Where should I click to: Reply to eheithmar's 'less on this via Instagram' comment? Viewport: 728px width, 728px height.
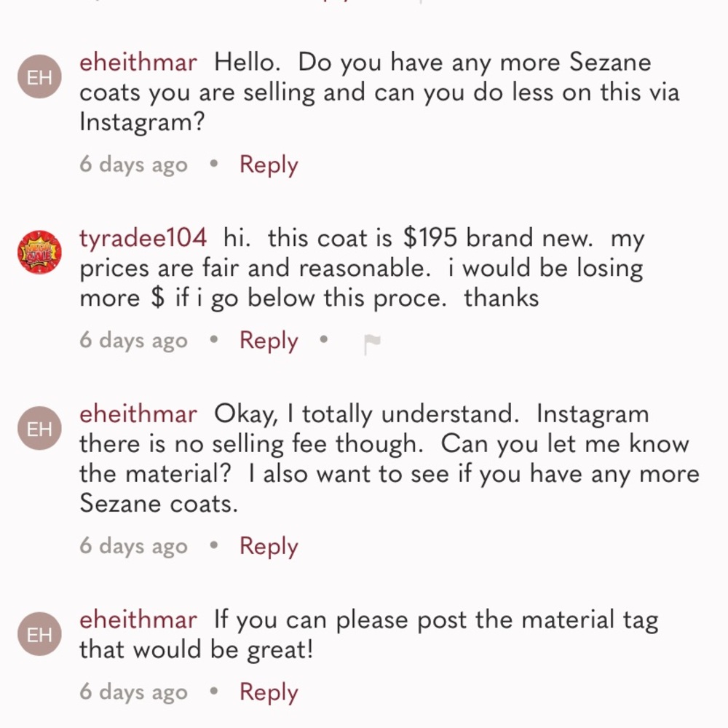269,165
